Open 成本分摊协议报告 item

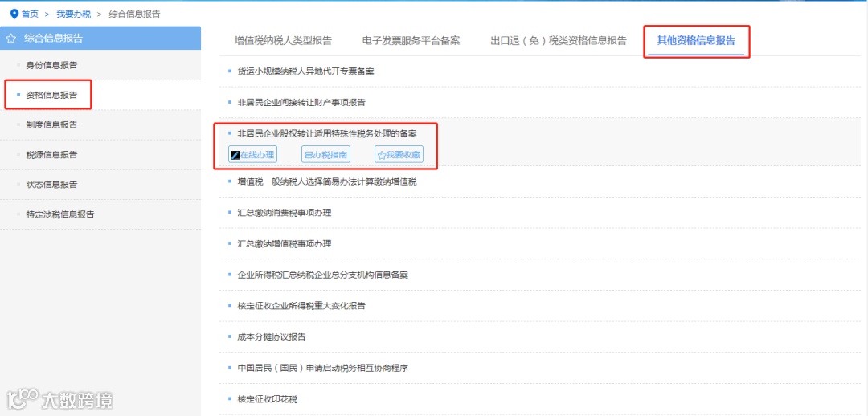[x=272, y=336]
